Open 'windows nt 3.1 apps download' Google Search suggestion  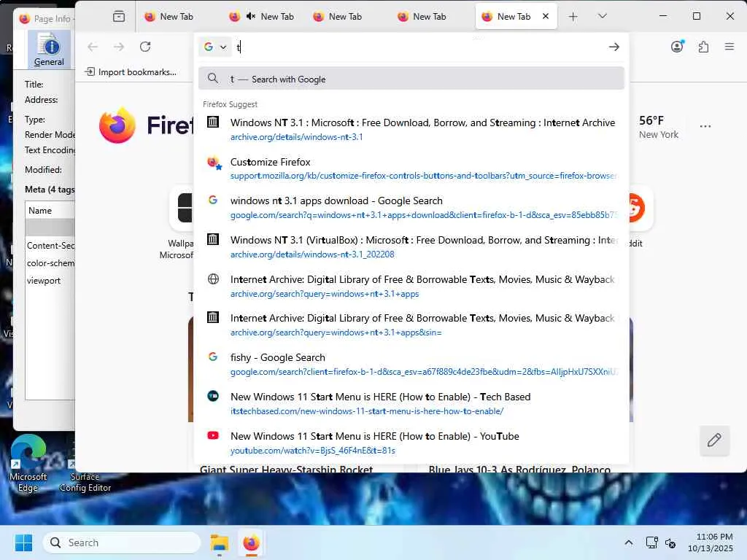point(411,208)
